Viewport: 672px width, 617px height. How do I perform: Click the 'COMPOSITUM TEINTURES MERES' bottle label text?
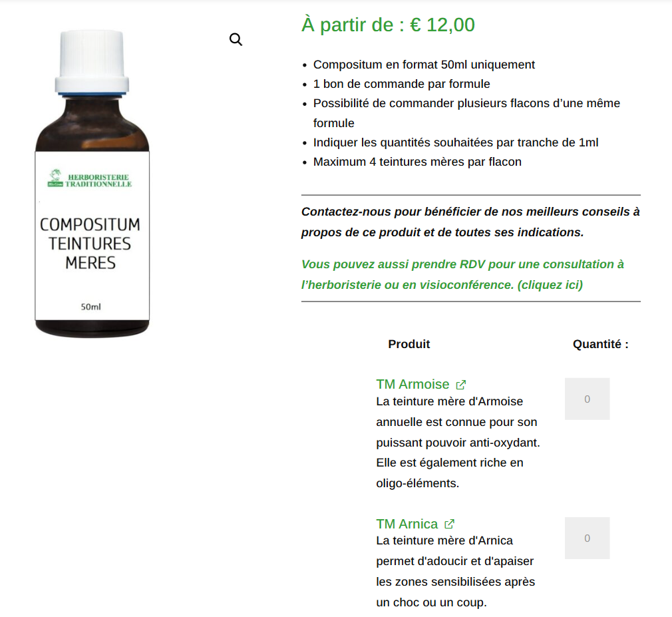[x=90, y=244]
